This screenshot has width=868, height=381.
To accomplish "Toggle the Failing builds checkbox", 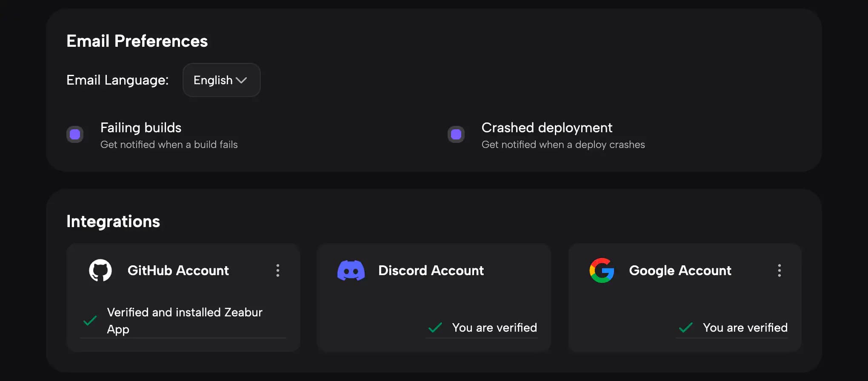I will (75, 135).
